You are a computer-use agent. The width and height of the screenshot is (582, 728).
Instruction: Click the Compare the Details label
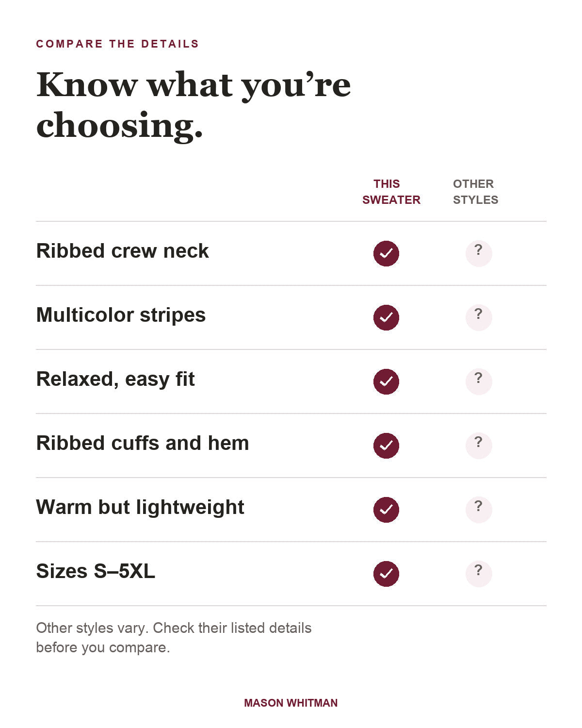117,44
